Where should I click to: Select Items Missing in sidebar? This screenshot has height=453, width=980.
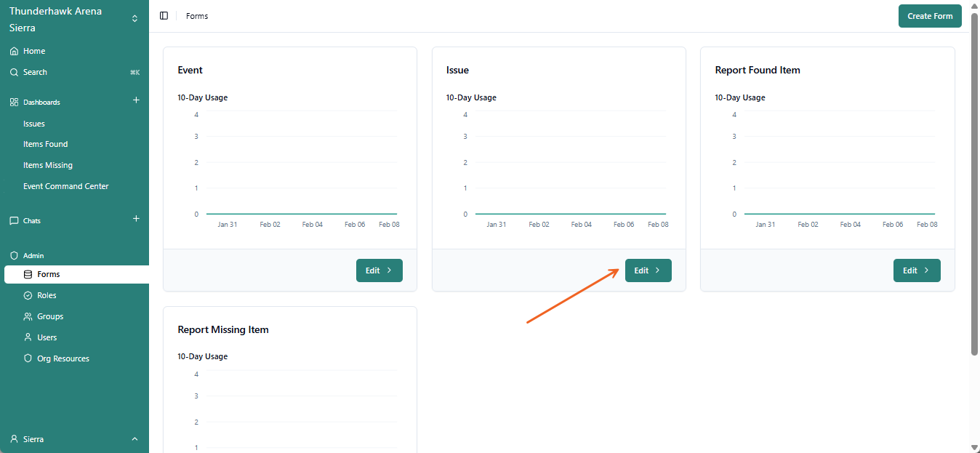48,166
